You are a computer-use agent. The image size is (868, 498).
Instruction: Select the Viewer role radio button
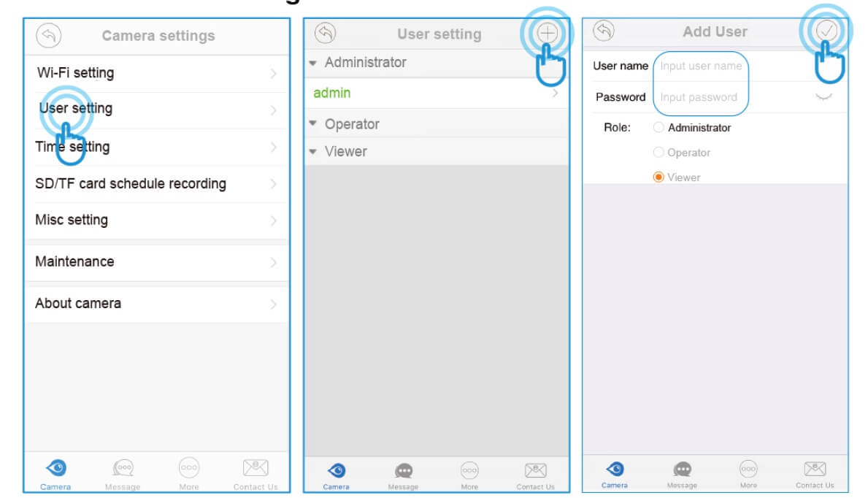(658, 177)
